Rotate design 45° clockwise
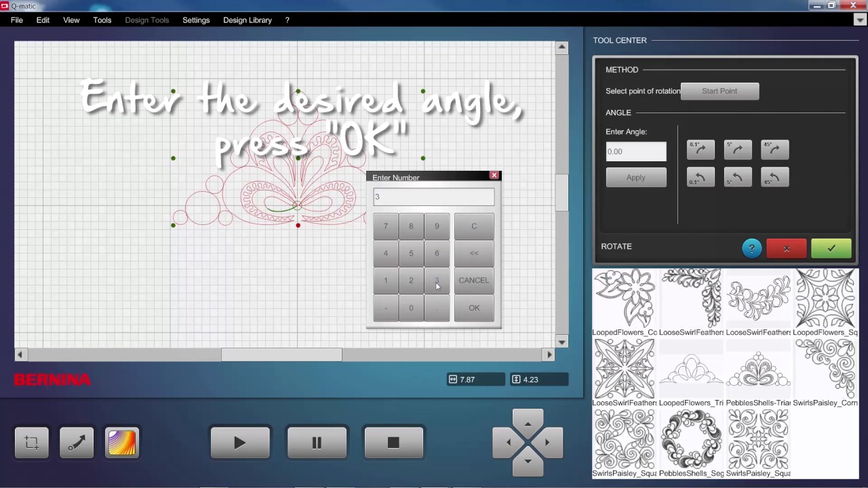Viewport: 868px width, 488px height. [x=774, y=150]
